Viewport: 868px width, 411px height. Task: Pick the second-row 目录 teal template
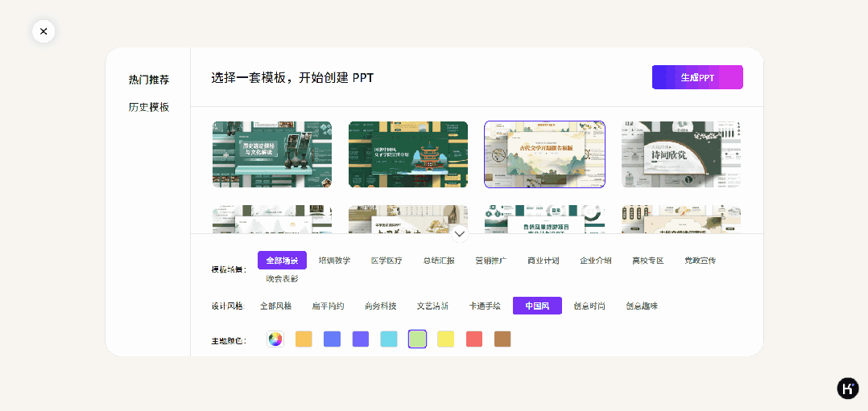pos(544,219)
